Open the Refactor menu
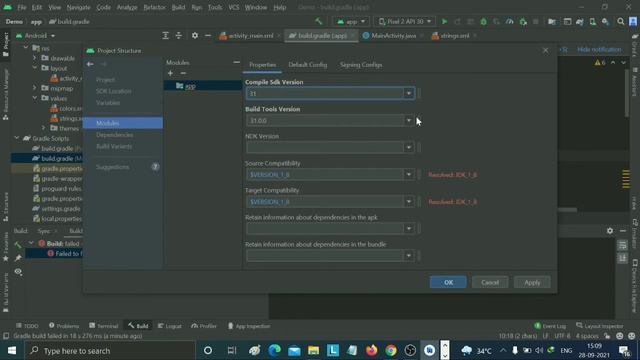 (x=154, y=7)
